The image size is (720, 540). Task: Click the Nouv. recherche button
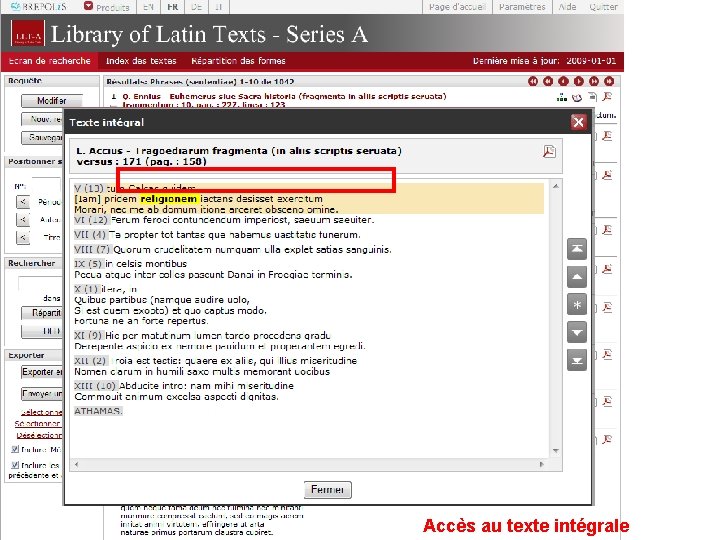pyautogui.click(x=42, y=119)
